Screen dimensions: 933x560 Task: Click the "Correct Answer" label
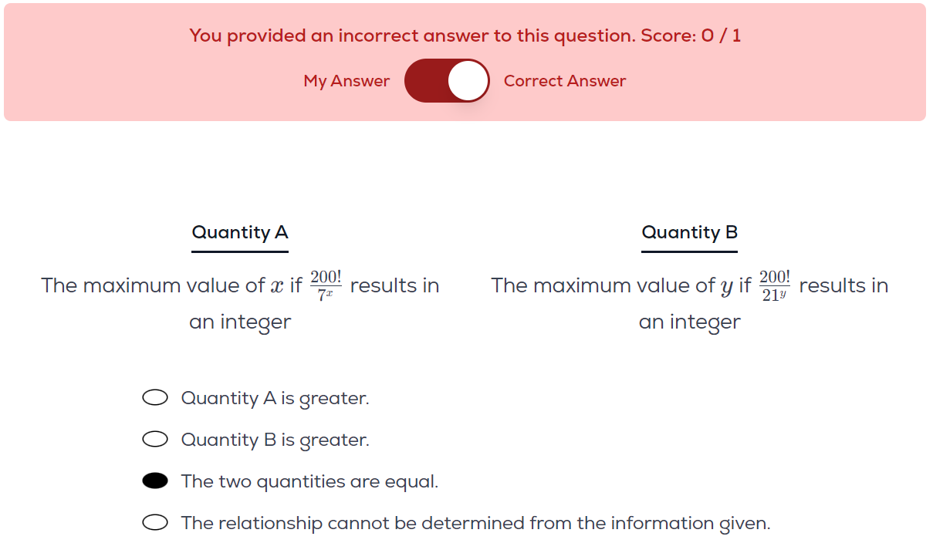pos(565,81)
